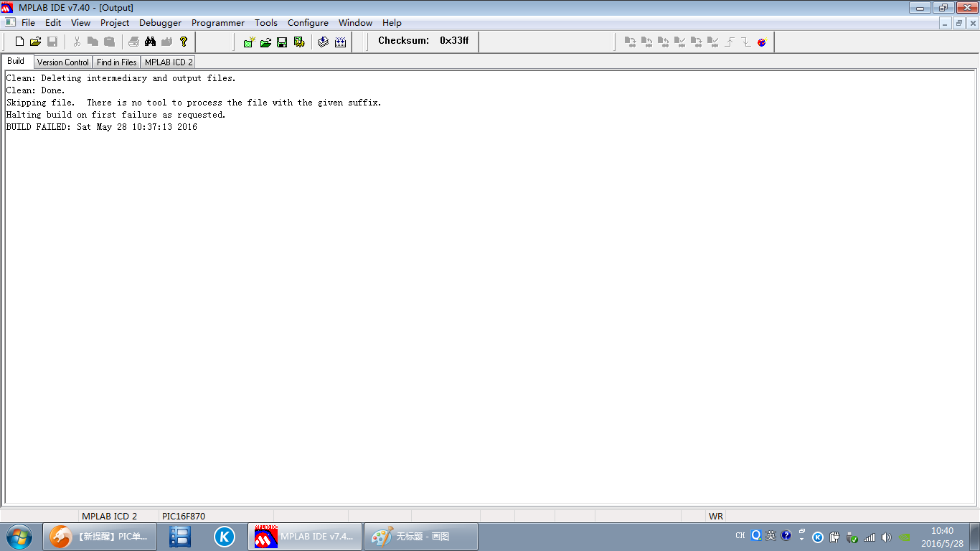Click the volume speaker tray icon
Image resolution: width=980 pixels, height=551 pixels.
[886, 537]
